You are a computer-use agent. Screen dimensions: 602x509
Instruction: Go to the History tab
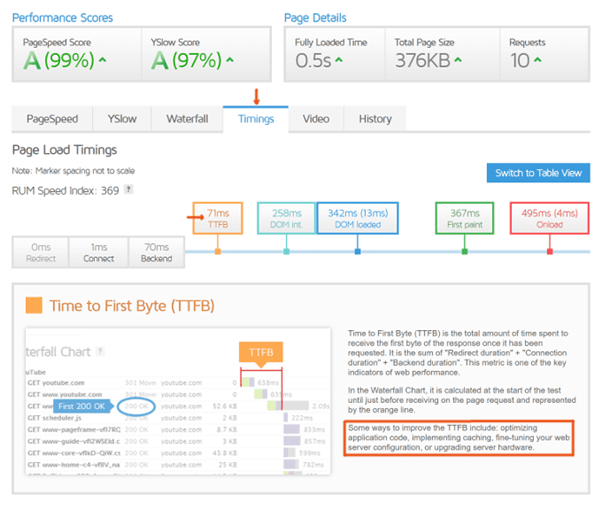coord(375,119)
